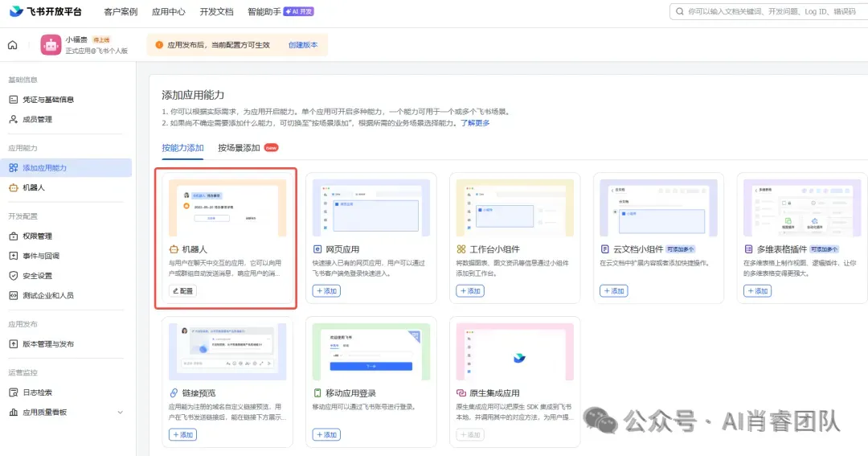Click the AI 开发 badge
868x456 pixels.
pyautogui.click(x=299, y=11)
